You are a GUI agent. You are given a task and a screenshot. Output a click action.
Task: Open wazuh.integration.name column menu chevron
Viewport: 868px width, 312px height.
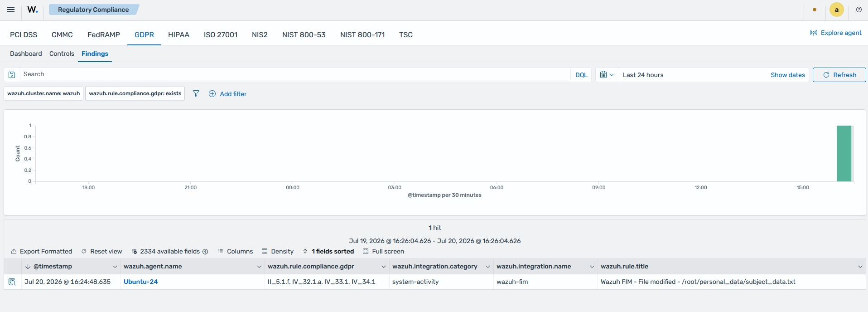click(x=592, y=267)
